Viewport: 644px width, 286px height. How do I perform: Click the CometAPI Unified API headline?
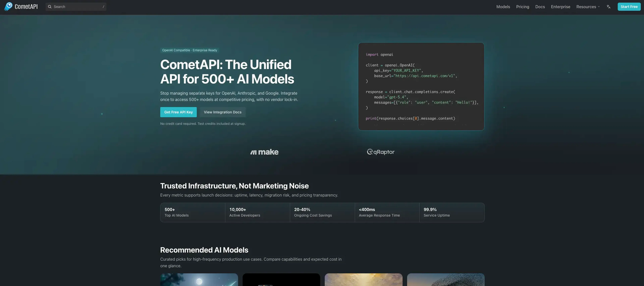coord(227,72)
